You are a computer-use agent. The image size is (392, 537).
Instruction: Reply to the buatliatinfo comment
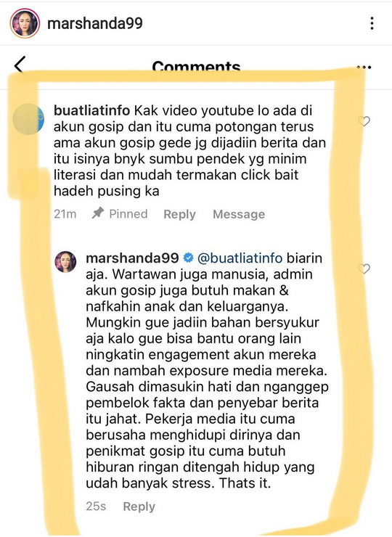[179, 214]
